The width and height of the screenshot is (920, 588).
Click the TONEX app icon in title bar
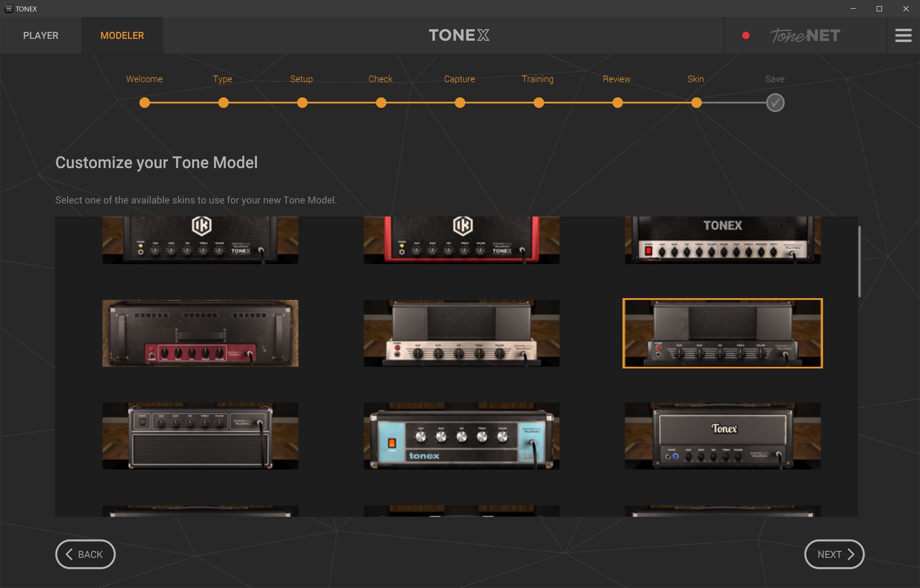pyautogui.click(x=8, y=9)
